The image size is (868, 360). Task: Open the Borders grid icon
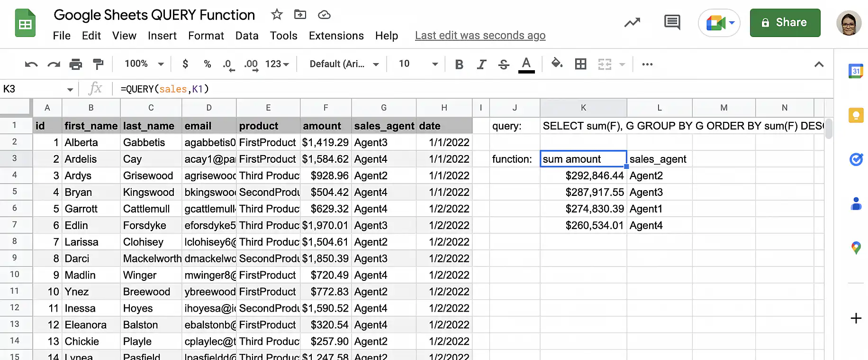coord(580,64)
